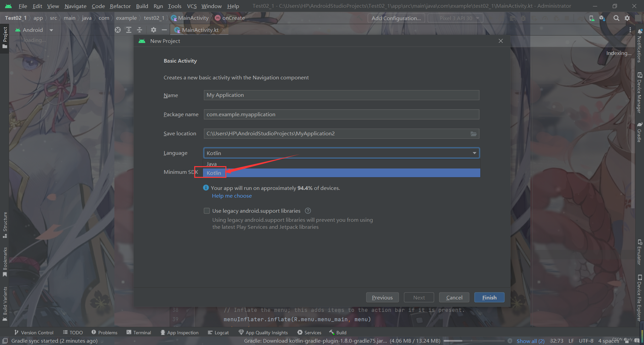Image resolution: width=644 pixels, height=345 pixels.
Task: Open Add Configuration dropdown
Action: click(396, 18)
